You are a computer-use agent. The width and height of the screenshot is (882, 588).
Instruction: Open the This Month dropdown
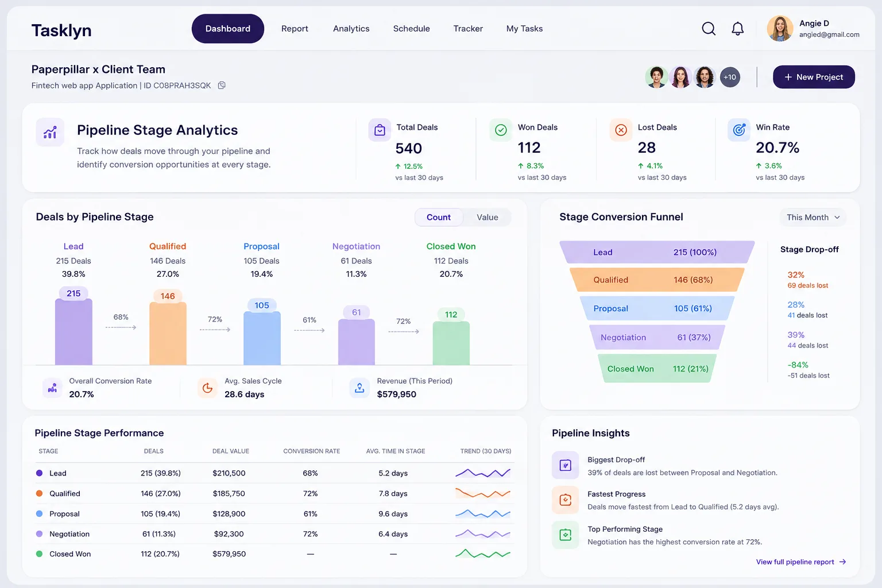tap(813, 217)
